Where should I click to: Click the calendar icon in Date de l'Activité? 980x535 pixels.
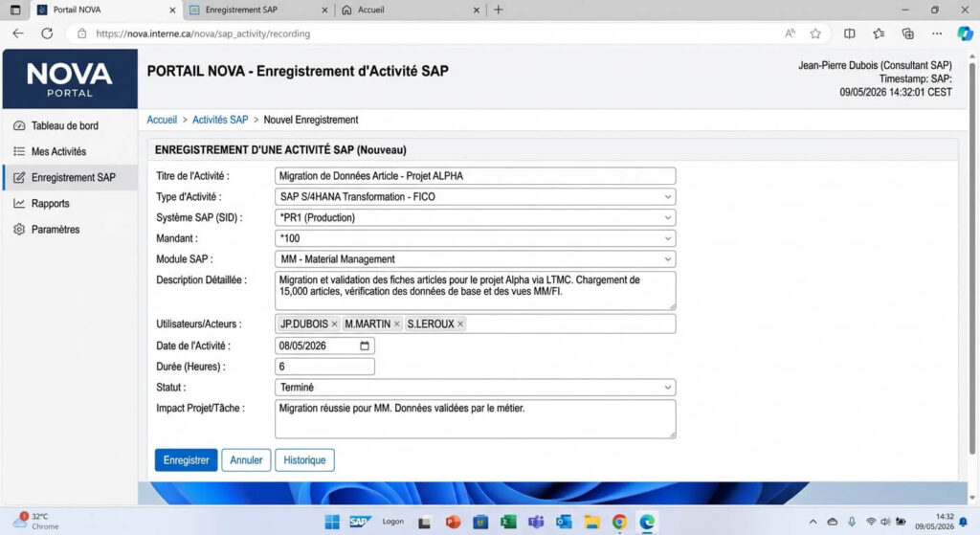coord(365,346)
